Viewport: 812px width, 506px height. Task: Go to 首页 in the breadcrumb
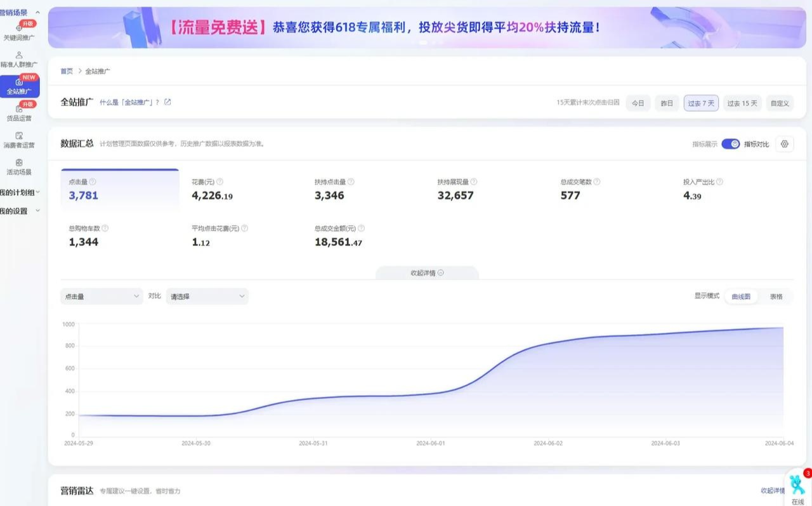pyautogui.click(x=67, y=71)
